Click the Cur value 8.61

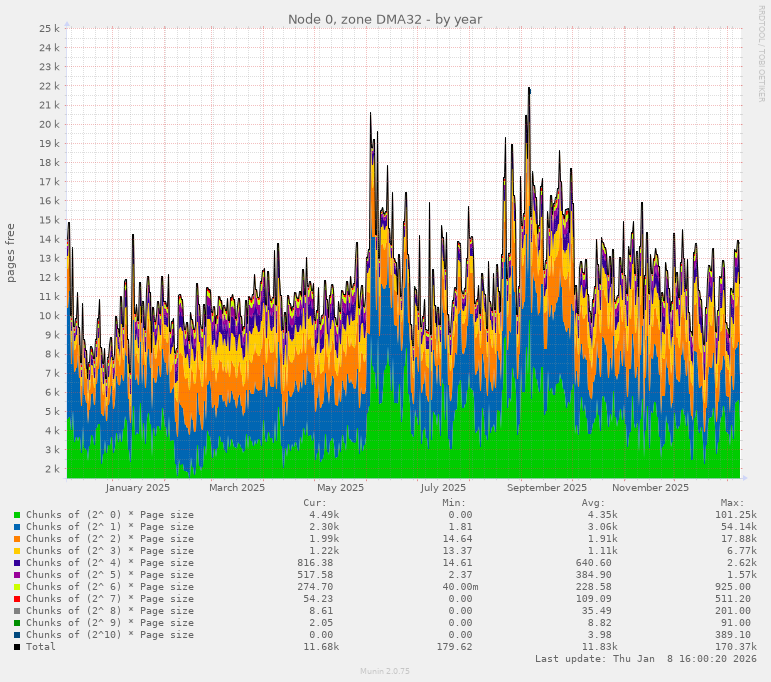point(321,611)
